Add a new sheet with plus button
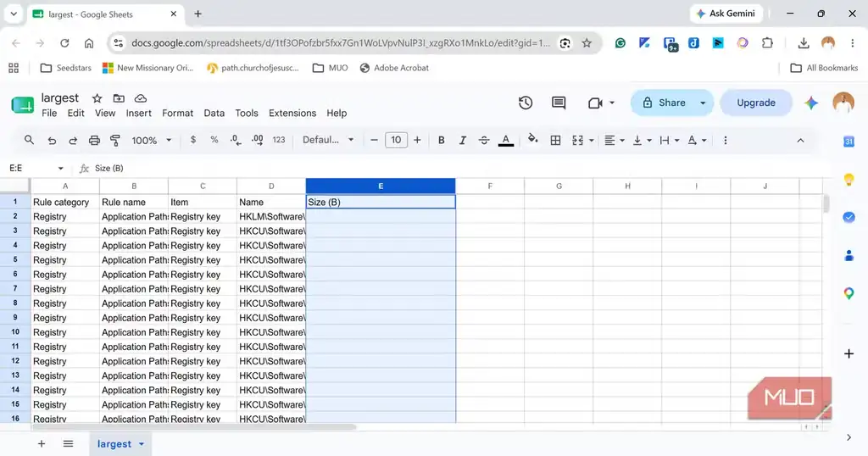The width and height of the screenshot is (868, 456). [x=42, y=444]
